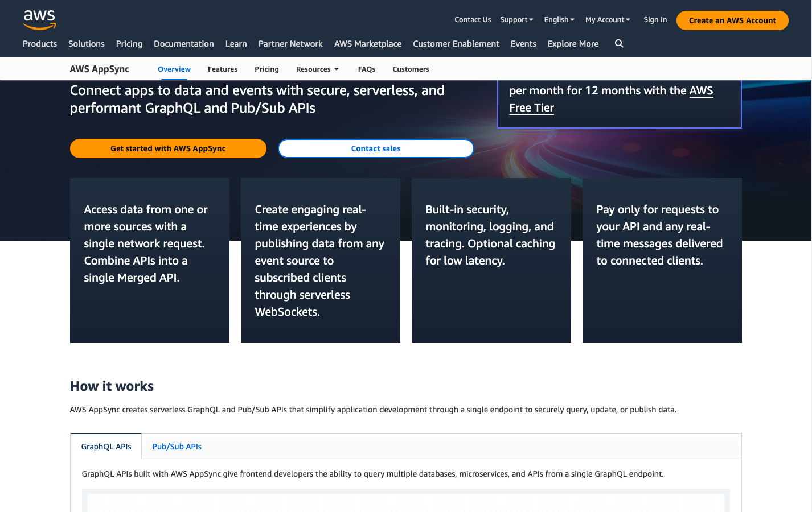
Task: Open the Customers tab
Action: click(x=411, y=69)
